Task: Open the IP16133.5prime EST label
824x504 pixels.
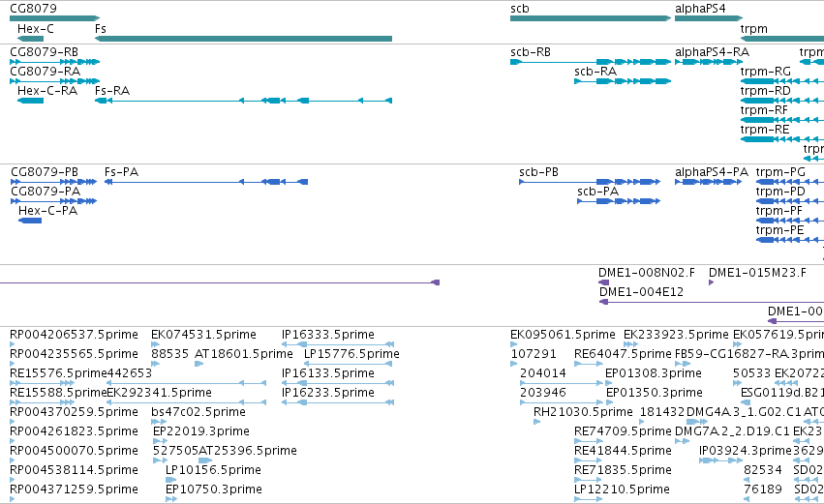Action: coord(328,373)
